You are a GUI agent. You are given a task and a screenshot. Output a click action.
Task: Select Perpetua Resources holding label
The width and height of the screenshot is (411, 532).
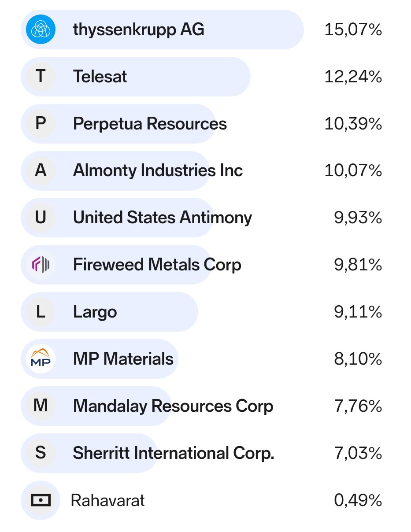coord(150,124)
